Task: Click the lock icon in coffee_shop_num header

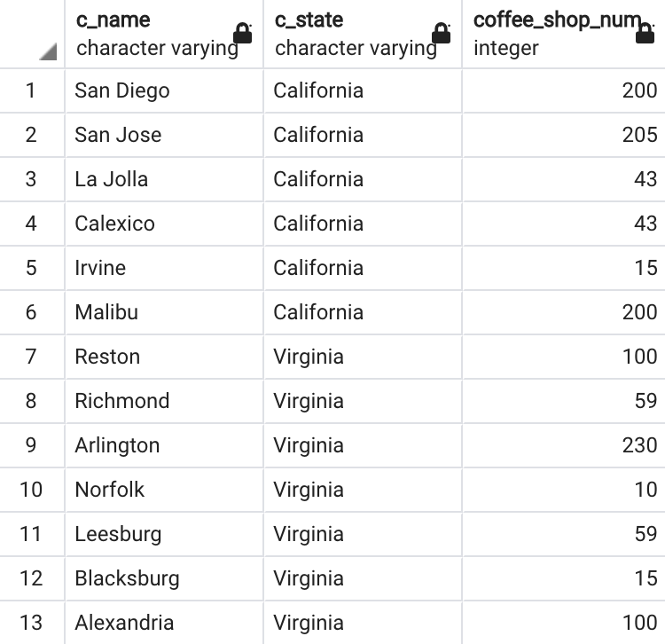Action: pyautogui.click(x=645, y=33)
